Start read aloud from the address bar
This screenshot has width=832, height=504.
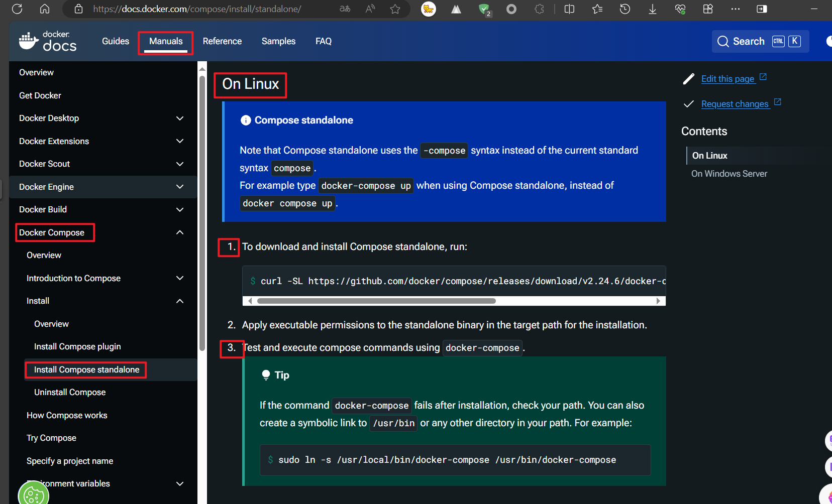pyautogui.click(x=370, y=9)
